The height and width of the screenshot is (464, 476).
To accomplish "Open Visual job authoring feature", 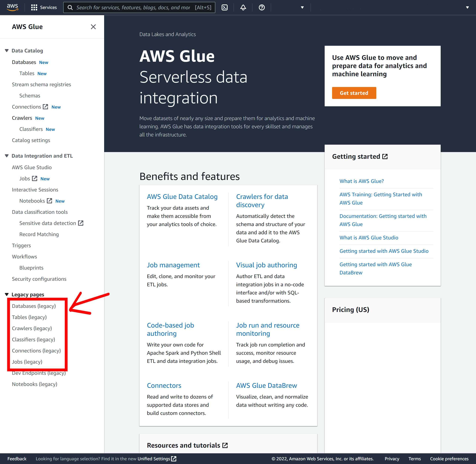I will click(x=266, y=265).
